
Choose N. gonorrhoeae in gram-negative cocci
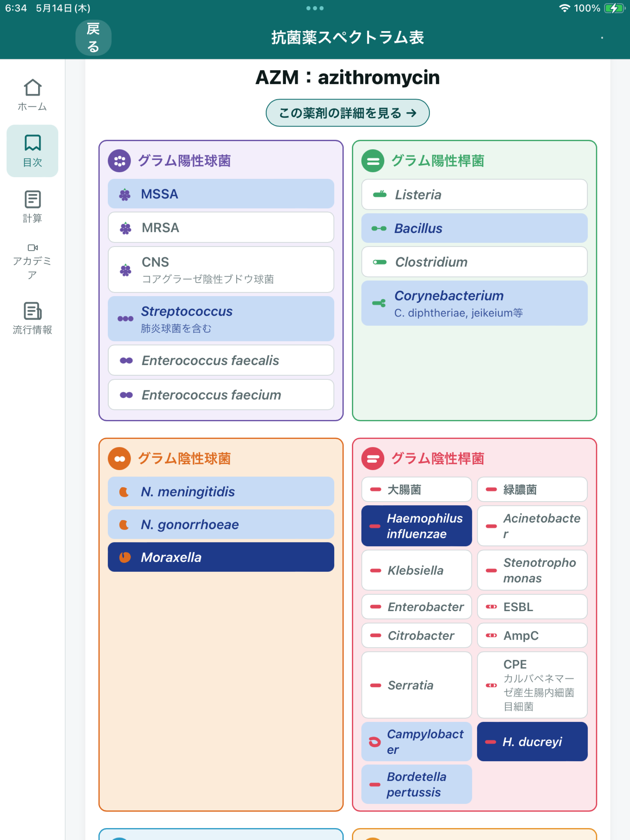[x=221, y=524]
